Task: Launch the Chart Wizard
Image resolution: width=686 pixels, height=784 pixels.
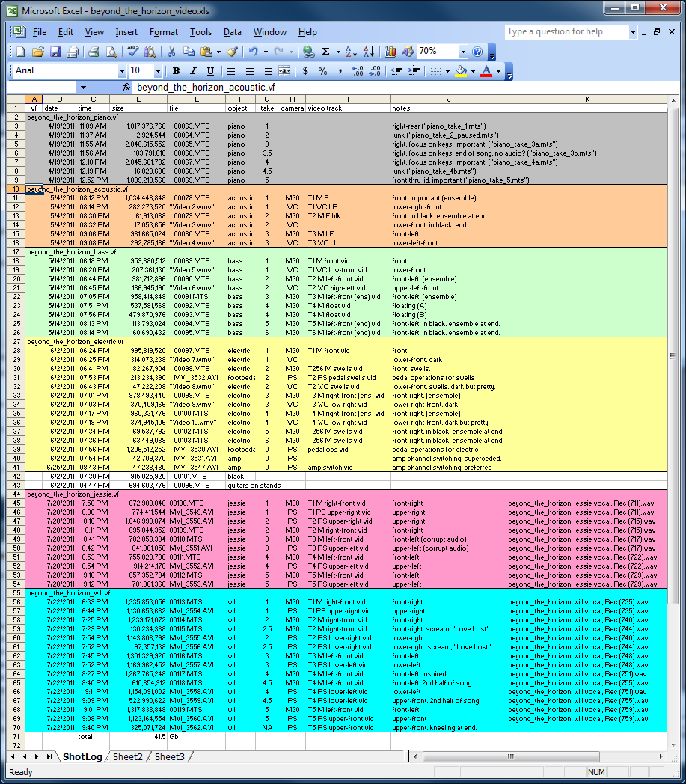Action: [391, 52]
